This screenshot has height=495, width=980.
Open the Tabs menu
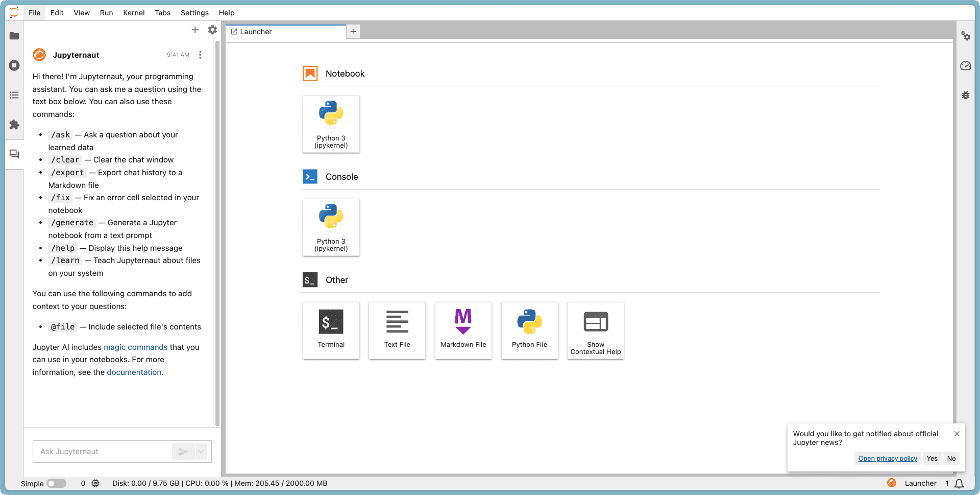point(163,13)
